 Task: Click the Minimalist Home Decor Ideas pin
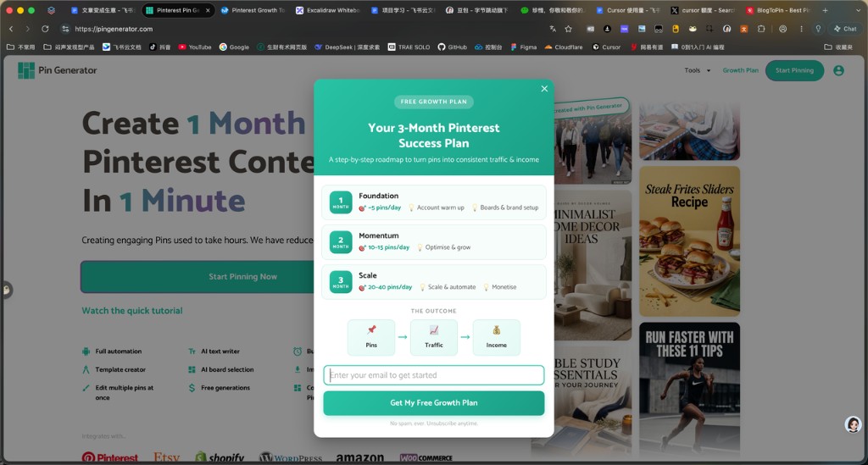(593, 265)
